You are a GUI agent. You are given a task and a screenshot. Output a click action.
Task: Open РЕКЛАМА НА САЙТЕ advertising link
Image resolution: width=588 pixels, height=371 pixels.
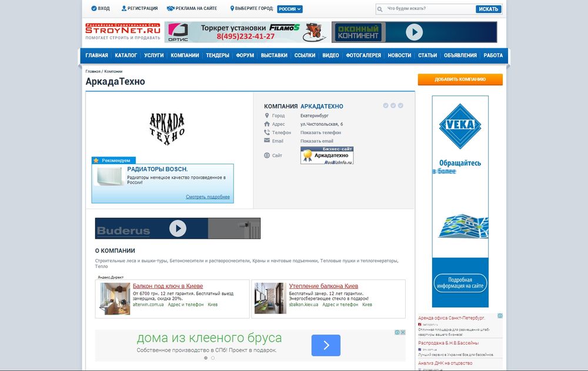click(196, 8)
